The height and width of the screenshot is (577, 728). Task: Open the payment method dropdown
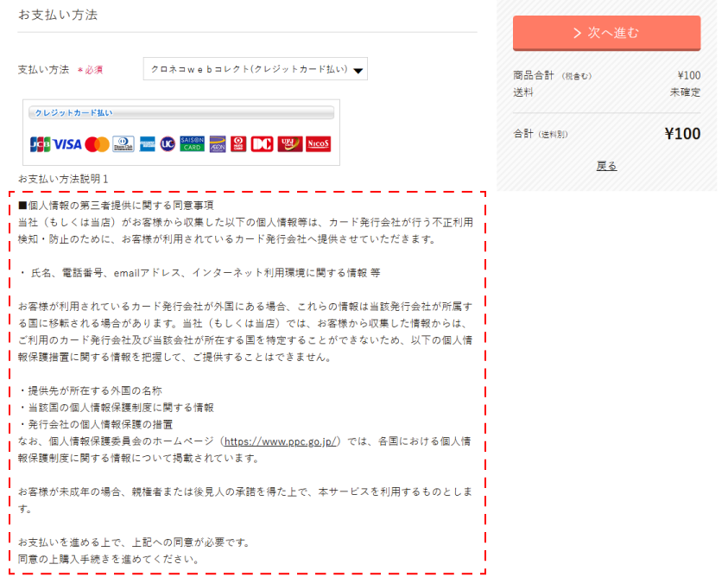click(x=255, y=68)
